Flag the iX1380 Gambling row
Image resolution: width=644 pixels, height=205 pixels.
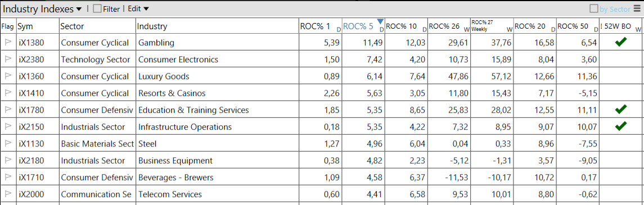[x=8, y=42]
